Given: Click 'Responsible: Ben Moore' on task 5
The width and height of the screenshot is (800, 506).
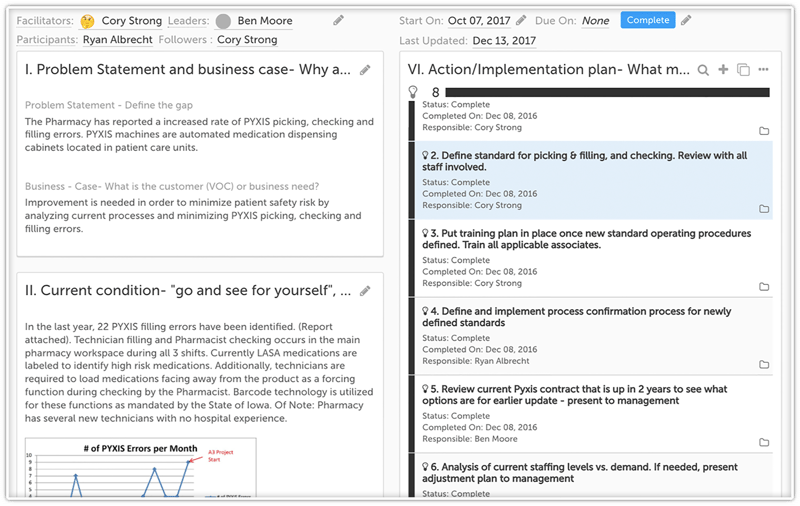Looking at the screenshot, I should pos(469,439).
